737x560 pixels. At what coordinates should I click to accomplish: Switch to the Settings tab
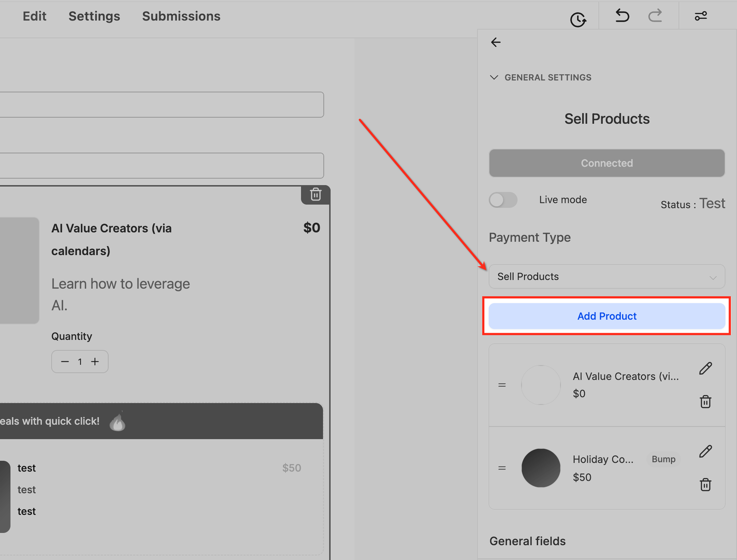click(94, 16)
